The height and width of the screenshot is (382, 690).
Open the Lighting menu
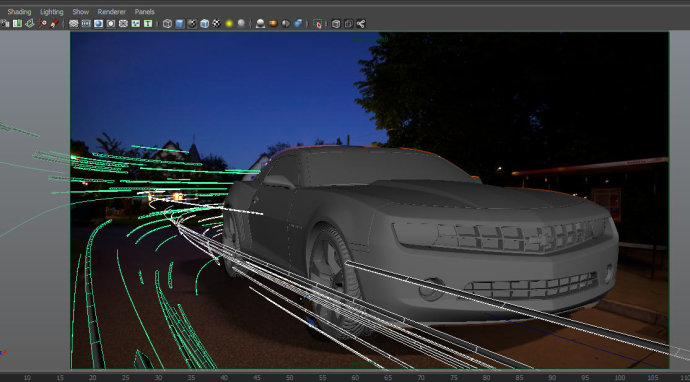[x=52, y=12]
